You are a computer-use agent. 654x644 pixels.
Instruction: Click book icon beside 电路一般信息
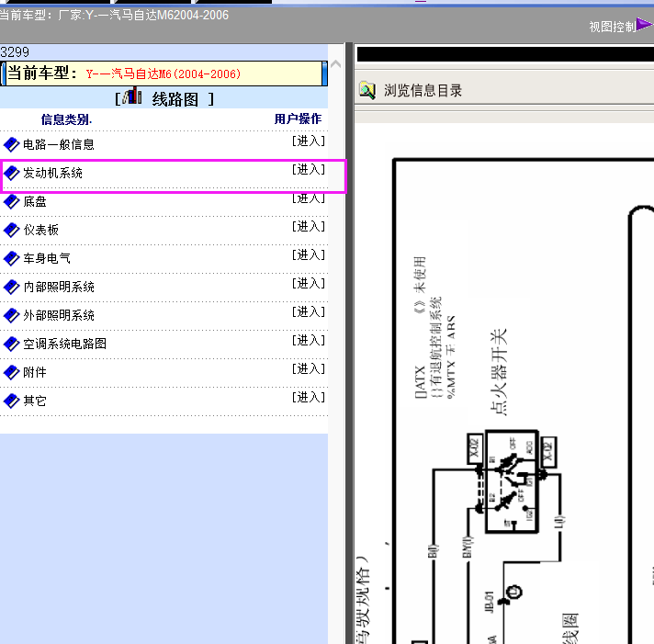[x=11, y=145]
